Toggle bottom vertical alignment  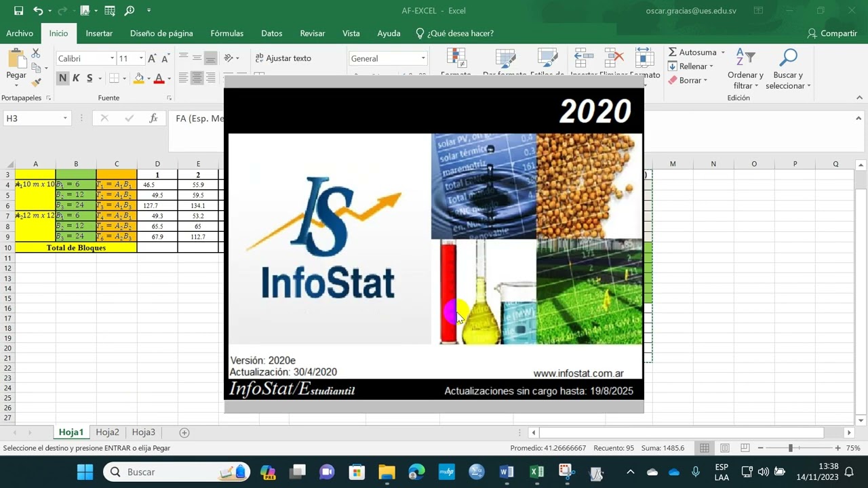click(x=210, y=58)
